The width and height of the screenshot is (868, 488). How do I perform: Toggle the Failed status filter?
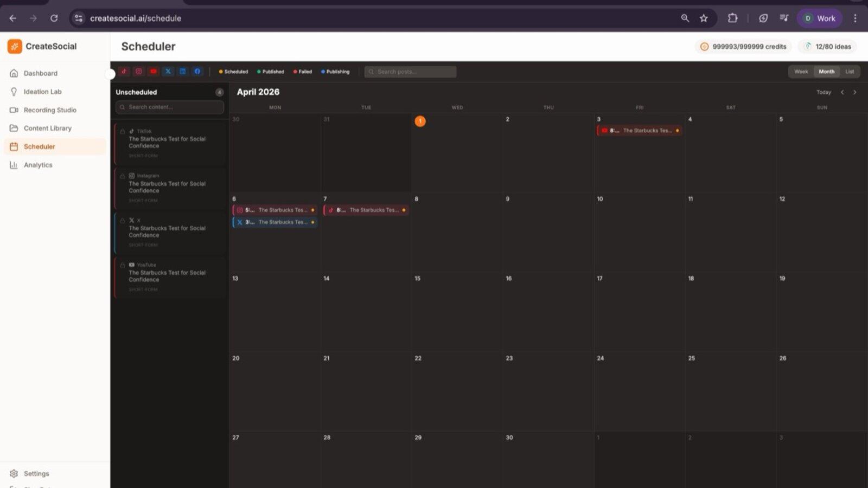click(x=302, y=71)
